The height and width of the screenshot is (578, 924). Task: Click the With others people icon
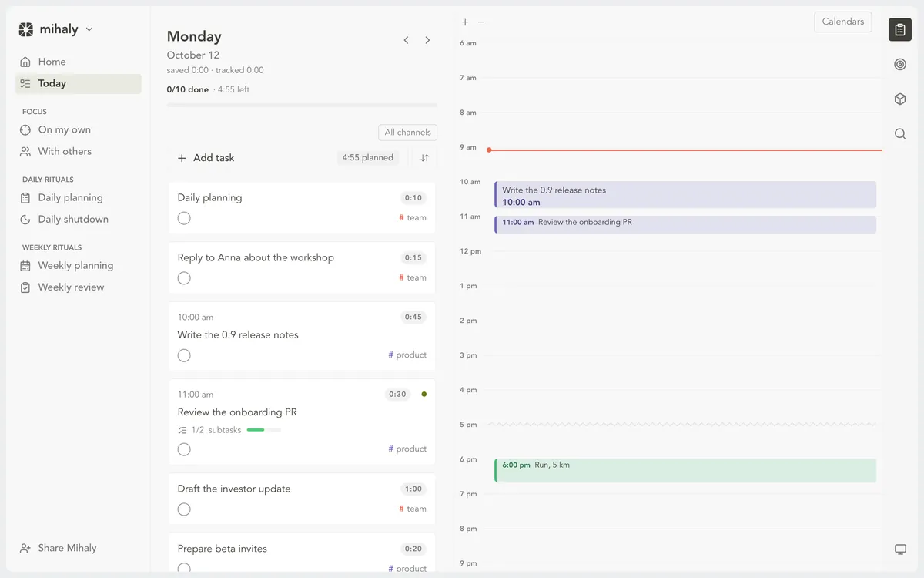pos(25,151)
